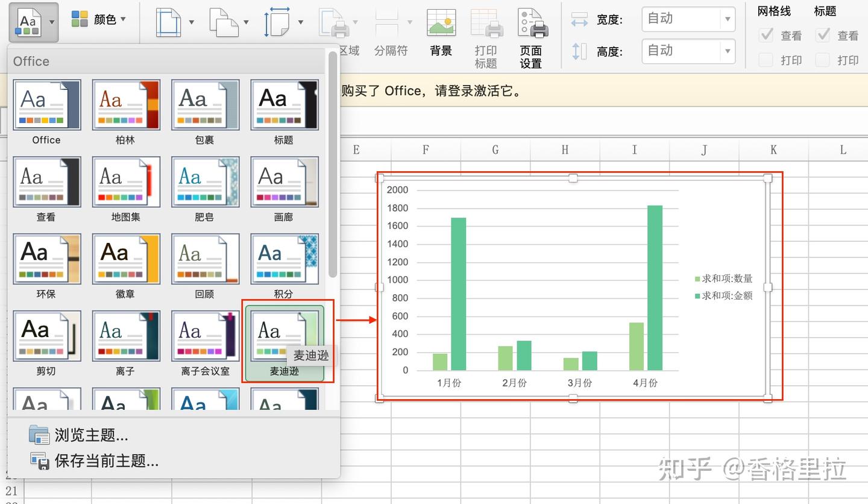Click the 2000 value on the chart axis
The image size is (868, 504).
coord(397,190)
